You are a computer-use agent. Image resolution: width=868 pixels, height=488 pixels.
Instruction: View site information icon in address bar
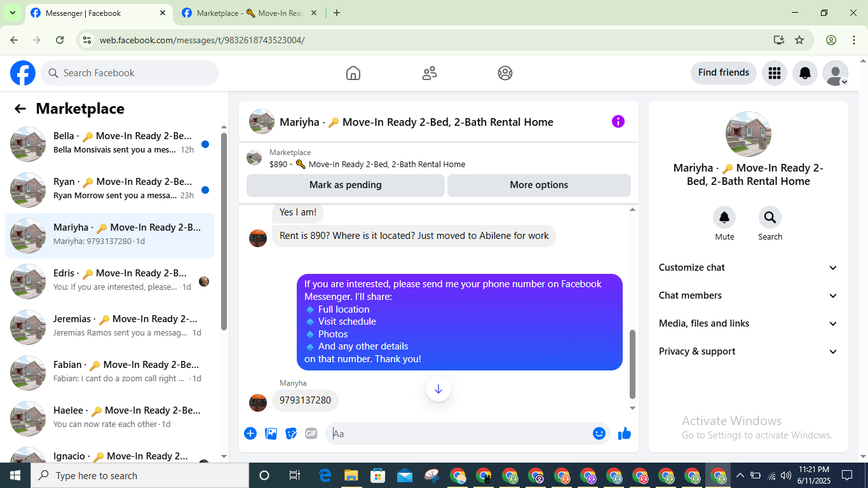pyautogui.click(x=88, y=40)
